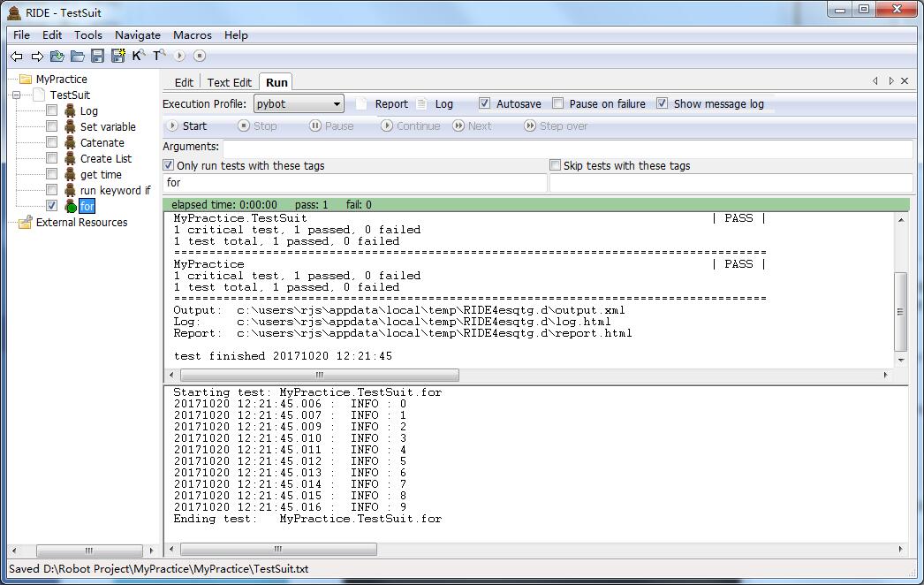The height and width of the screenshot is (585, 924).
Task: Enable the Pause on failure checkbox
Action: 556,103
